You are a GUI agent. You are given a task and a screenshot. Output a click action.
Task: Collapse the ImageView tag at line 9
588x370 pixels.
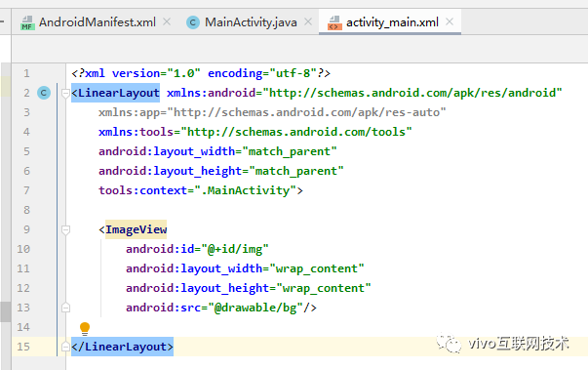coord(65,229)
